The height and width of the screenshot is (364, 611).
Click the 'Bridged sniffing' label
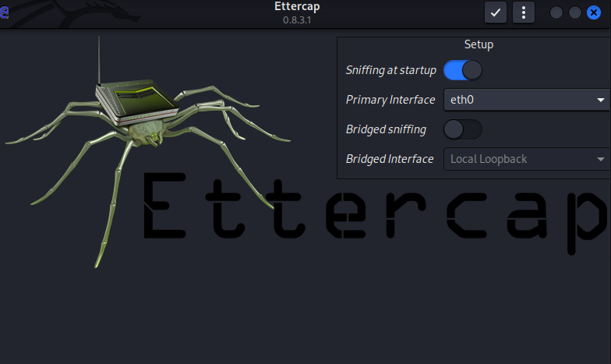[386, 129]
